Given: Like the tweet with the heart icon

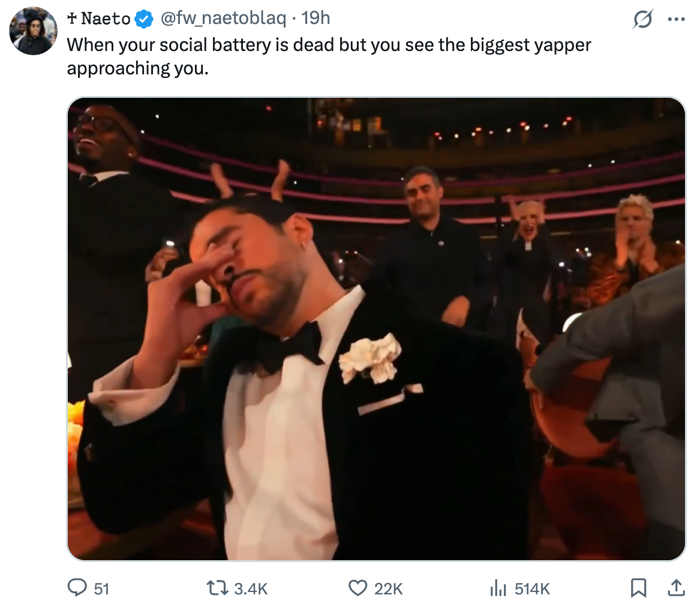Looking at the screenshot, I should [357, 588].
